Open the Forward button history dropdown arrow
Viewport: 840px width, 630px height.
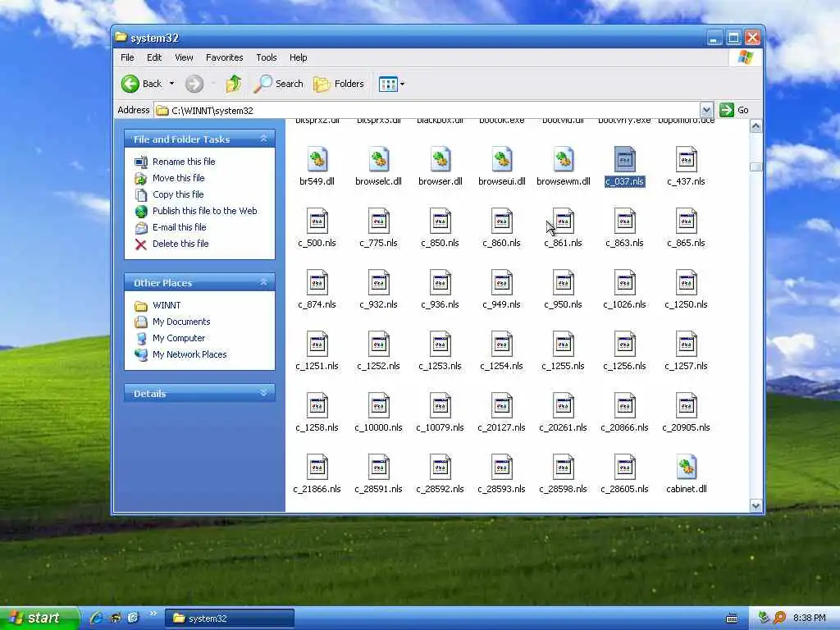pos(213,84)
